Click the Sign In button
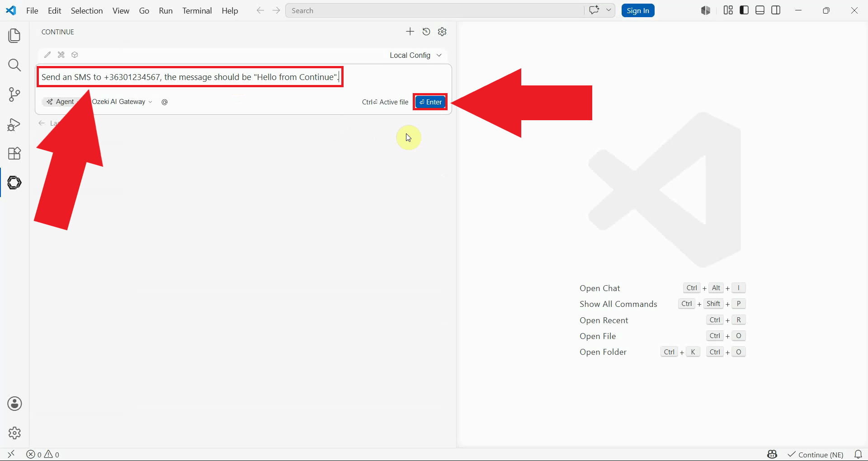 tap(638, 10)
